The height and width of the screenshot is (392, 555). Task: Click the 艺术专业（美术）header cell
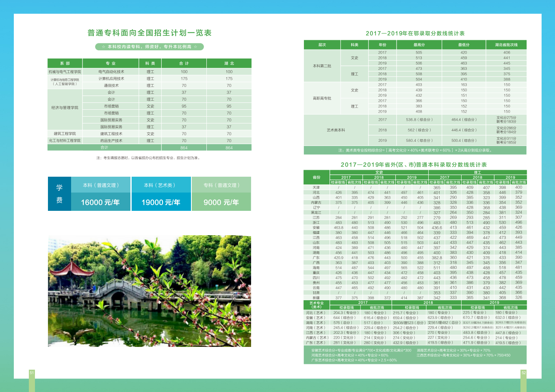pyautogui.click(x=317, y=305)
